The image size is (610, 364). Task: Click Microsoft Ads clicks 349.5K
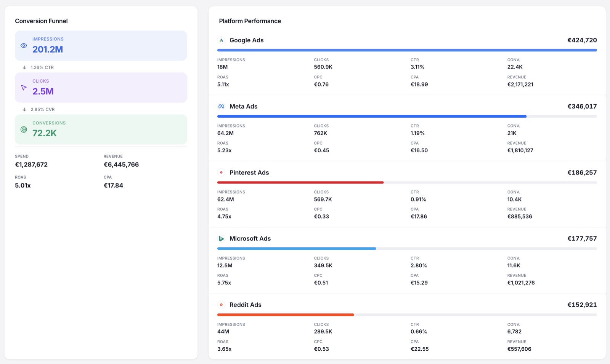coord(323,265)
